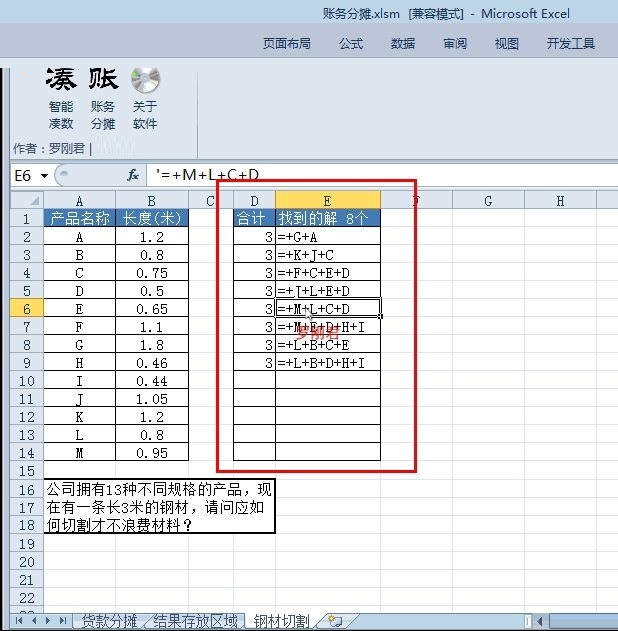Open the 开发工具 ribbon tab

[571, 43]
